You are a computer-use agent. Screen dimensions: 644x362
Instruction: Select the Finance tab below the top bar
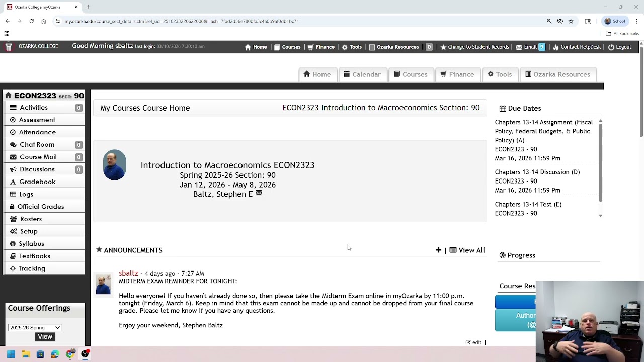click(457, 74)
